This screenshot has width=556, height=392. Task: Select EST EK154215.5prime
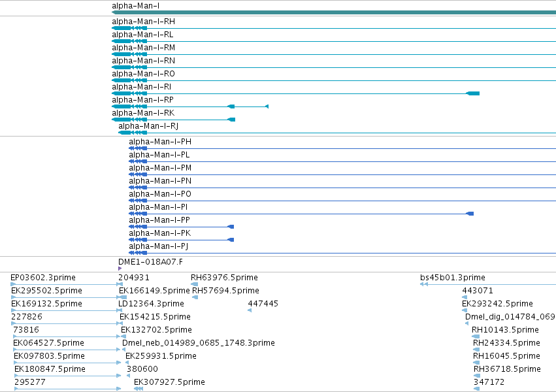pos(155,317)
